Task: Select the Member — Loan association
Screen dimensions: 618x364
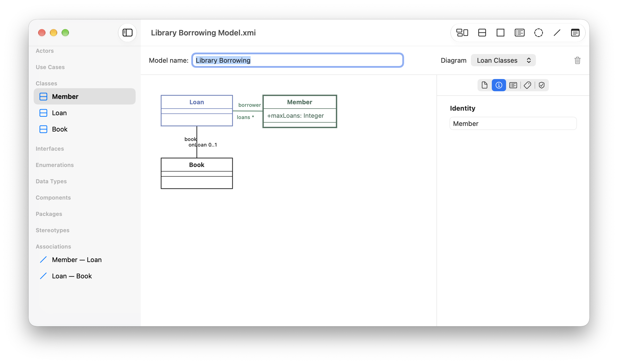Action: pos(85,260)
